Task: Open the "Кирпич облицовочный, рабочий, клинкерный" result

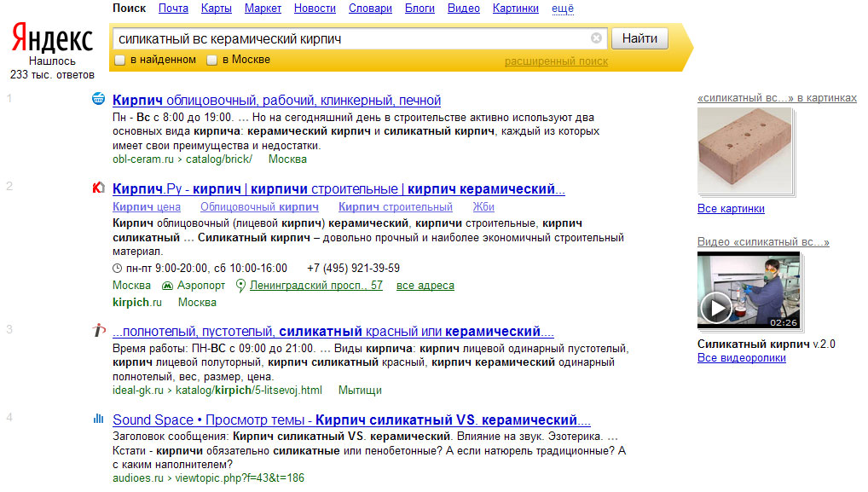Action: click(x=276, y=100)
